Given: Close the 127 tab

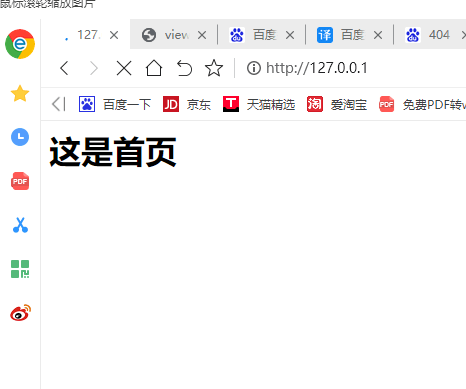Looking at the screenshot, I should click(x=114, y=35).
